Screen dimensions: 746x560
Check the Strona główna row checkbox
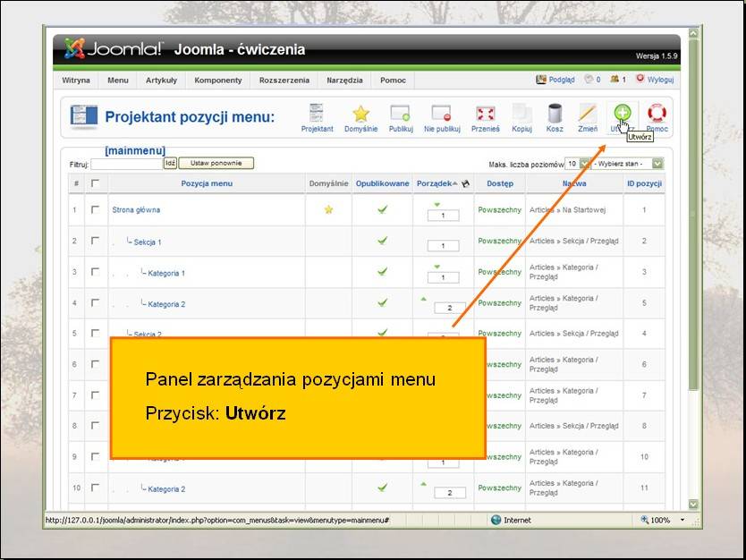pyautogui.click(x=95, y=209)
